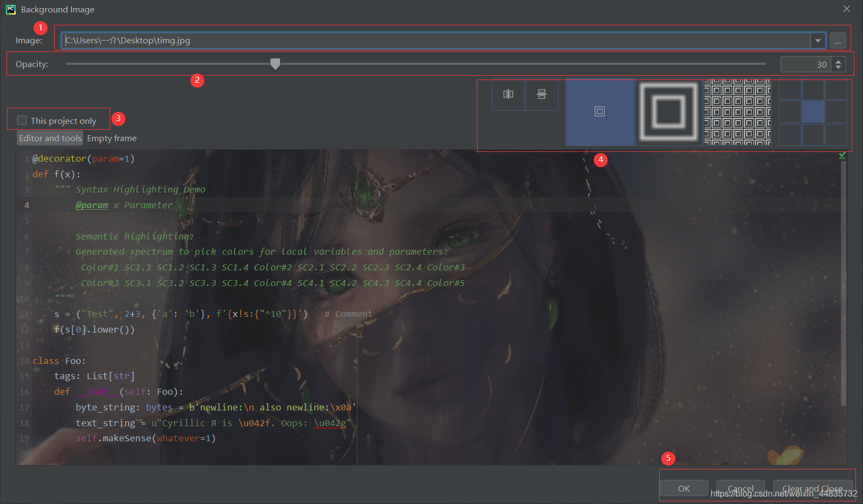Switch to the Empty frame tab
863x504 pixels.
click(112, 138)
